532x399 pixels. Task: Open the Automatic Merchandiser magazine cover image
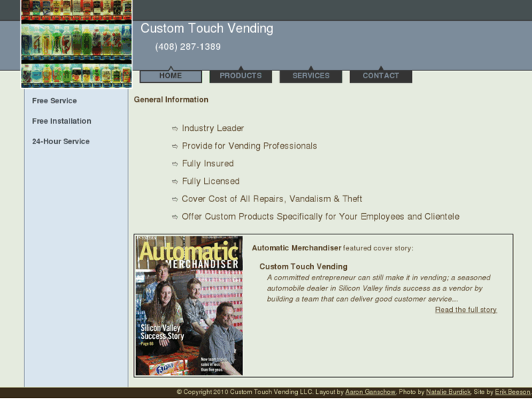tap(190, 305)
